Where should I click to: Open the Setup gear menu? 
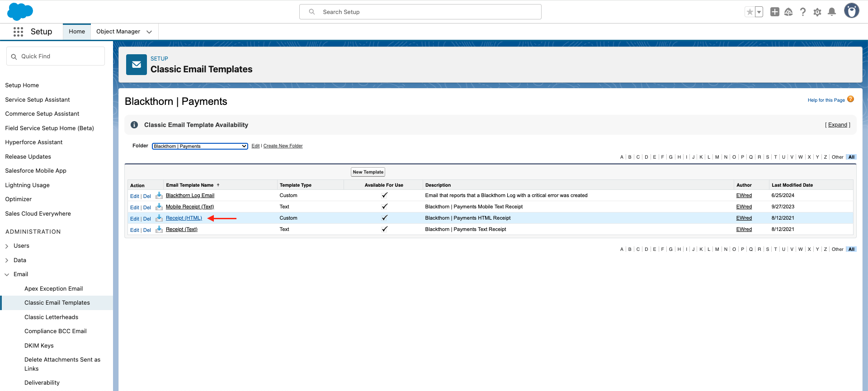point(817,12)
